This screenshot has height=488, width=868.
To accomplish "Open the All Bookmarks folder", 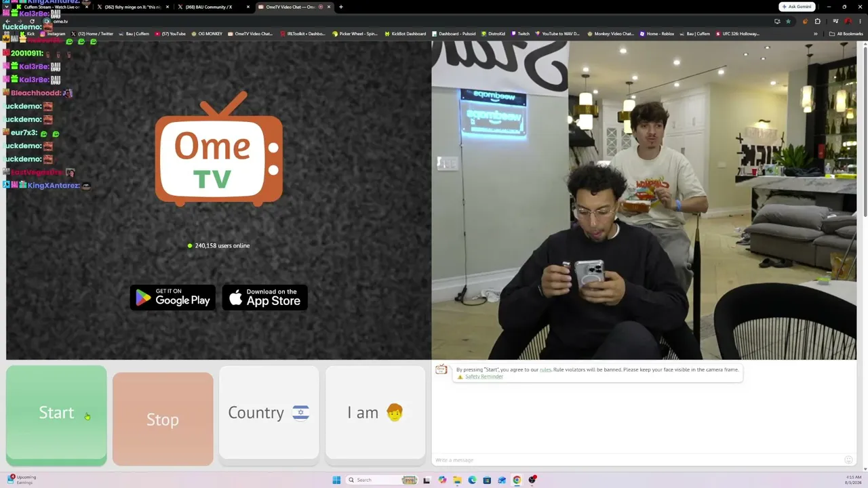I will click(846, 34).
